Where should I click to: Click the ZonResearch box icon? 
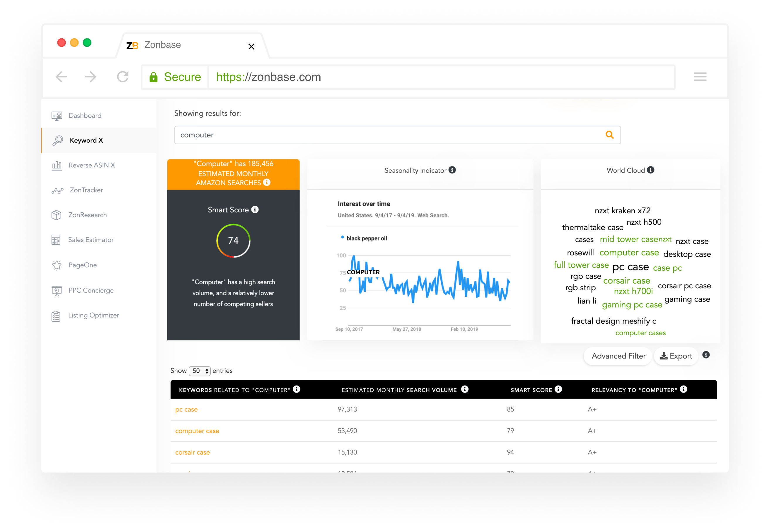56,215
